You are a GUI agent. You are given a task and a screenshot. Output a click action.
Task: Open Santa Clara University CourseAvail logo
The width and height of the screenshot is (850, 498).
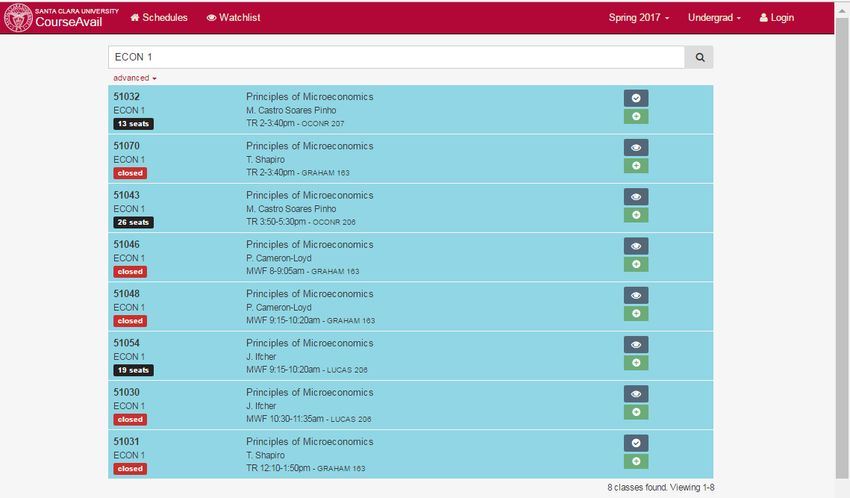(x=61, y=17)
